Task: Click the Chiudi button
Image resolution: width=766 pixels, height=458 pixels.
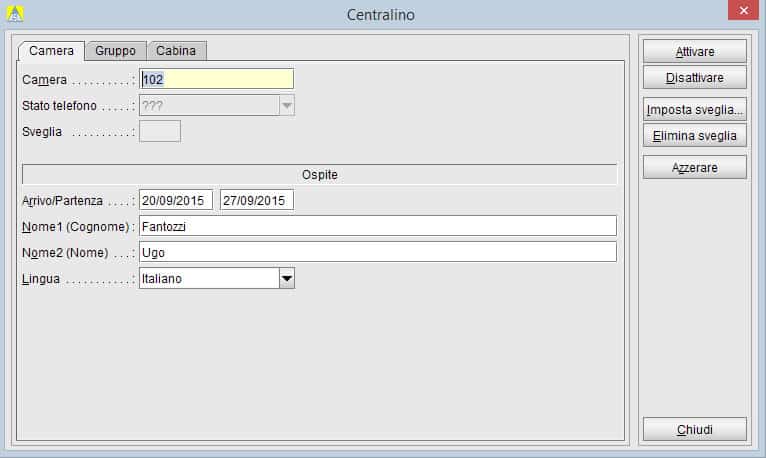Action: point(694,429)
